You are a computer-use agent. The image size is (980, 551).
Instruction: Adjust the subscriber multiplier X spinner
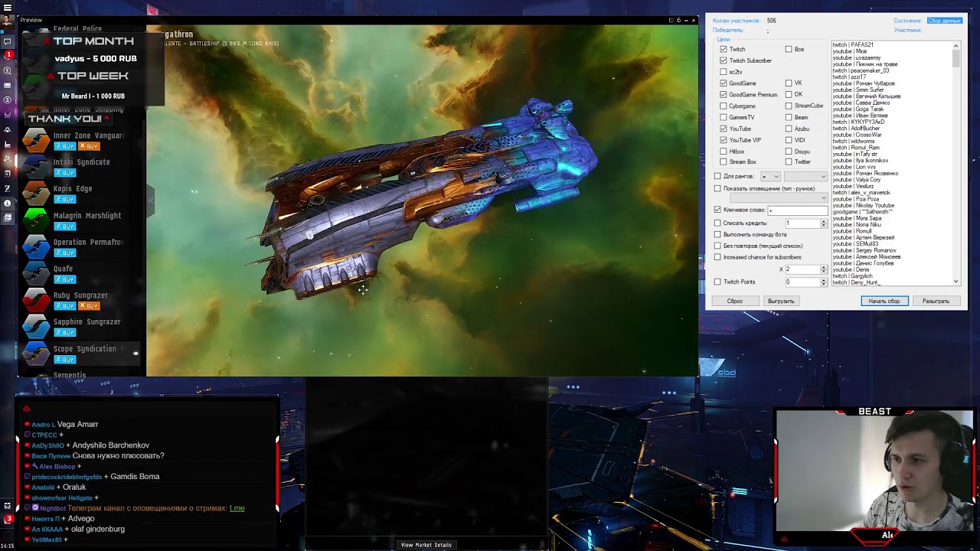coord(824,269)
